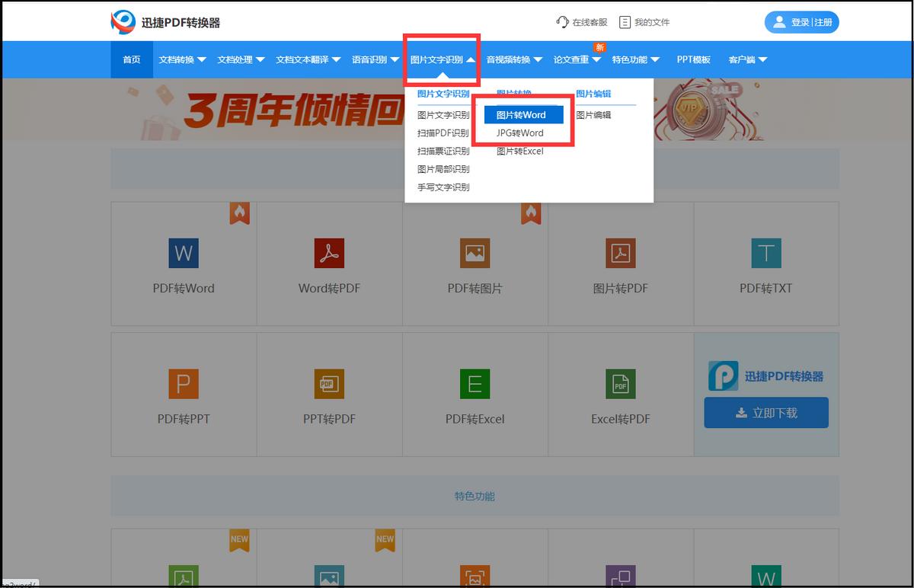Click the 登录|注册 button
This screenshot has height=588, width=914.
[x=801, y=22]
